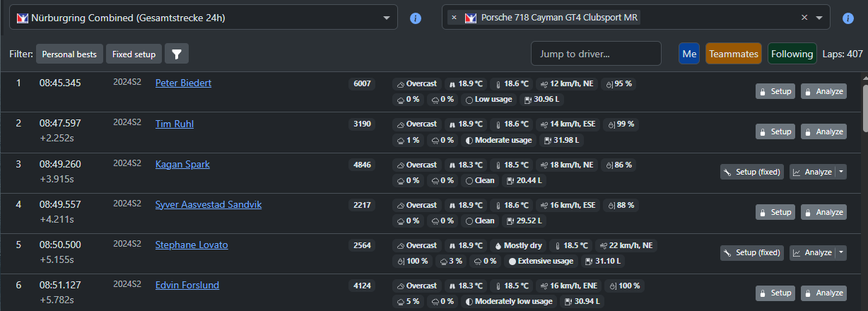Image resolution: width=868 pixels, height=311 pixels.
Task: Click rating badge 4124
Action: pyautogui.click(x=362, y=286)
